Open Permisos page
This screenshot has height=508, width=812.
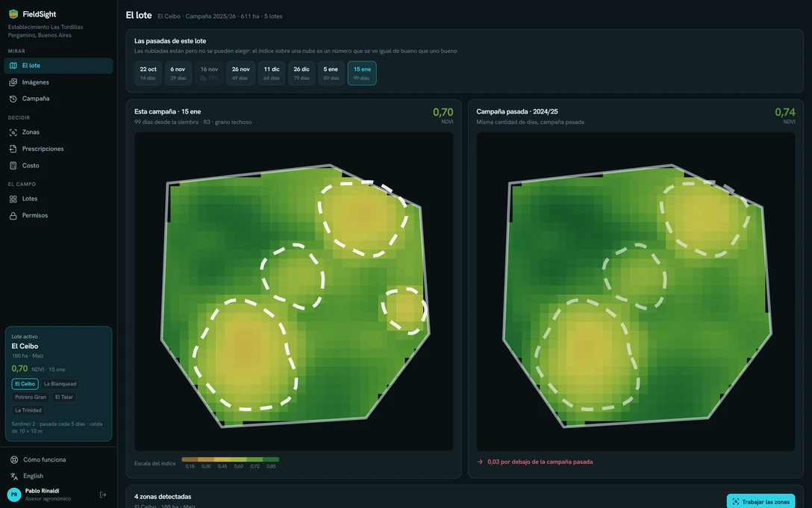pyautogui.click(x=58, y=216)
